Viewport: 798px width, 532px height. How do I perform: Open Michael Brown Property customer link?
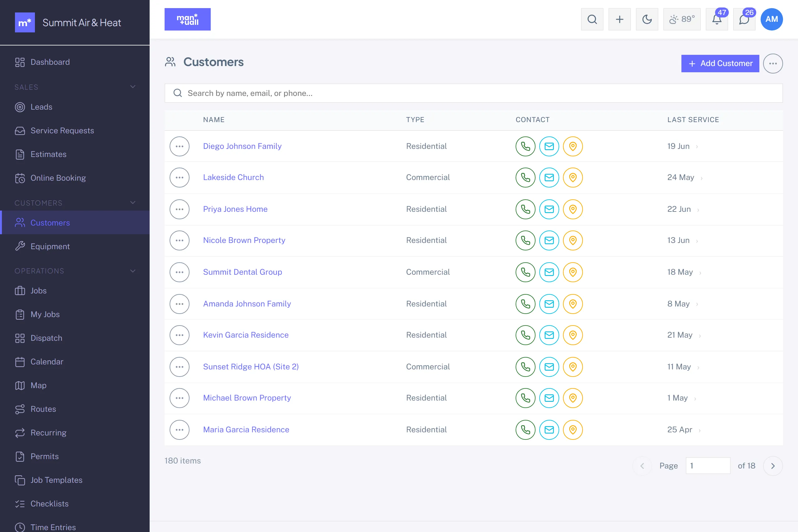[x=247, y=398]
